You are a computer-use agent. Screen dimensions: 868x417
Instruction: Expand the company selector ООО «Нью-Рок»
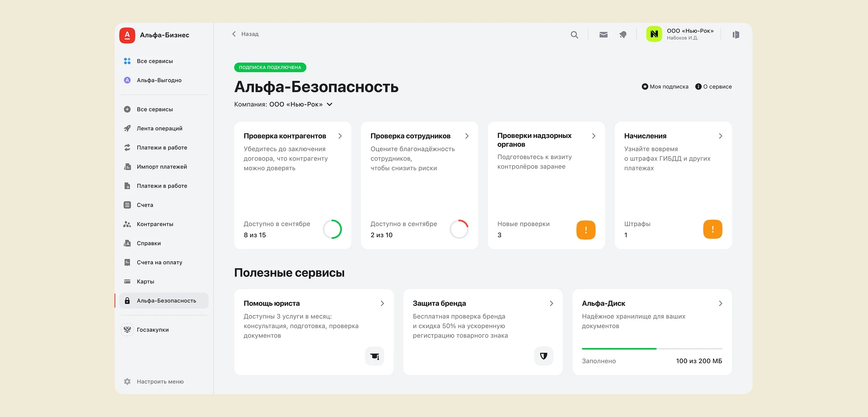[x=301, y=104]
